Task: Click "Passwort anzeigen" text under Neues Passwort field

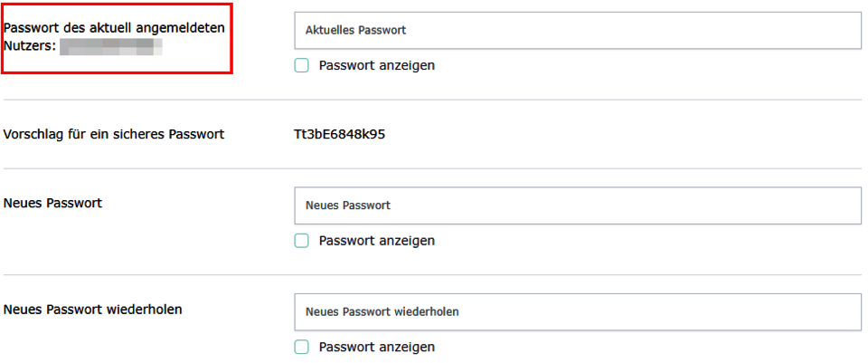Action: [377, 241]
